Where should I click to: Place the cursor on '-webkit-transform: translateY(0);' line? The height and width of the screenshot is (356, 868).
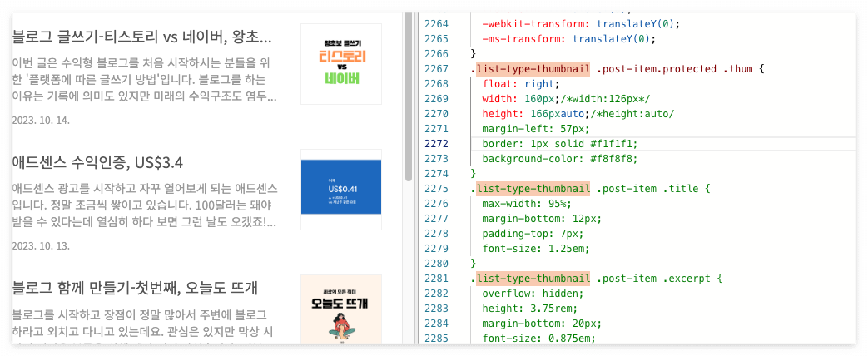coord(580,24)
